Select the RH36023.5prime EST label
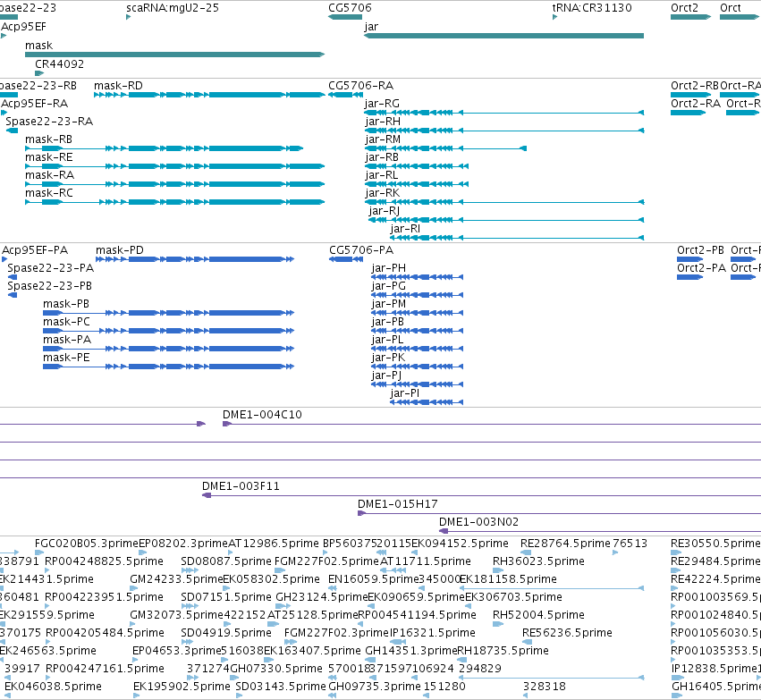Image resolution: width=761 pixels, height=700 pixels. (x=538, y=561)
